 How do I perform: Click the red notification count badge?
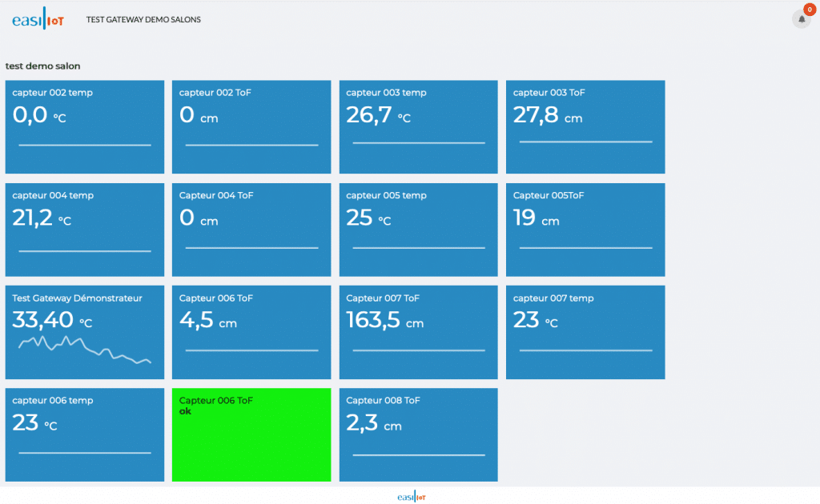[x=808, y=10]
